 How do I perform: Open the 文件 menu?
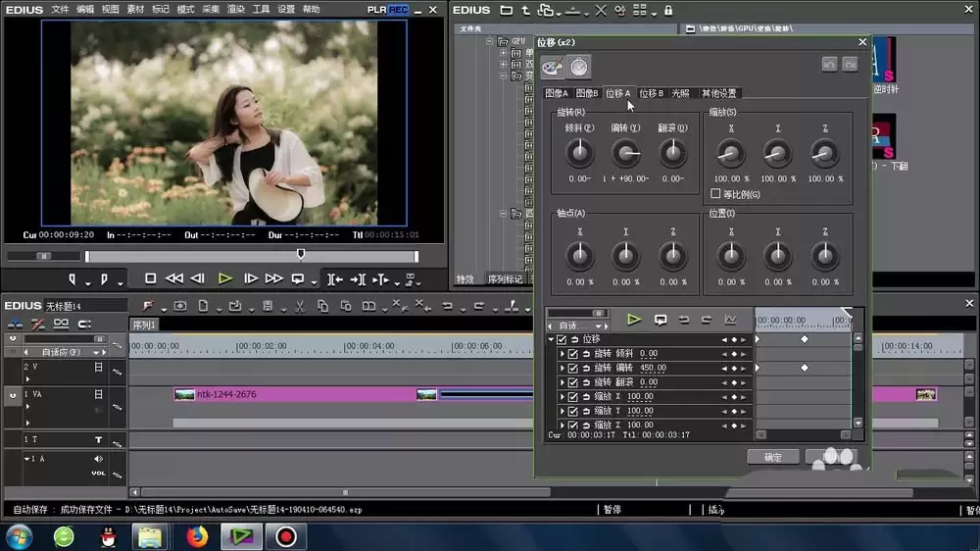pyautogui.click(x=60, y=10)
